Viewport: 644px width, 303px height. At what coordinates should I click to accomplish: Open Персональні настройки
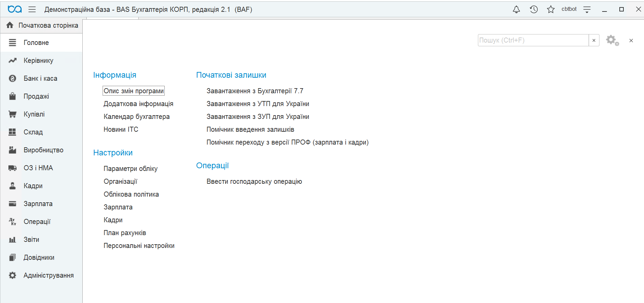(139, 246)
